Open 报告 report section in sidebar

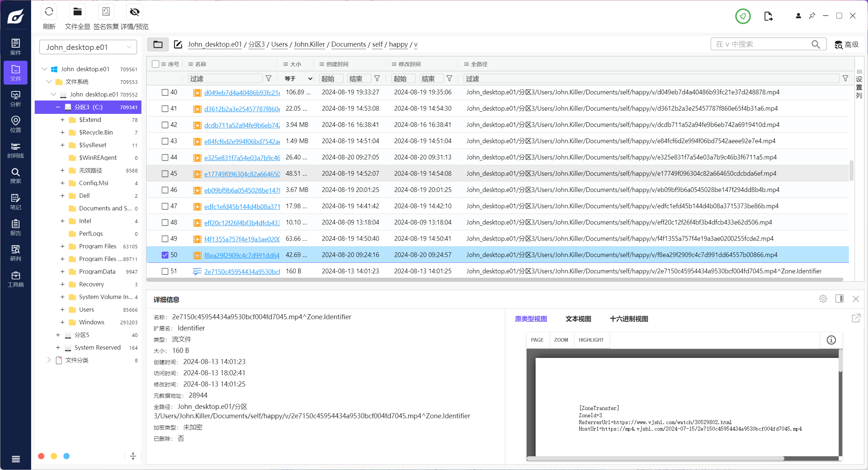(x=16, y=227)
